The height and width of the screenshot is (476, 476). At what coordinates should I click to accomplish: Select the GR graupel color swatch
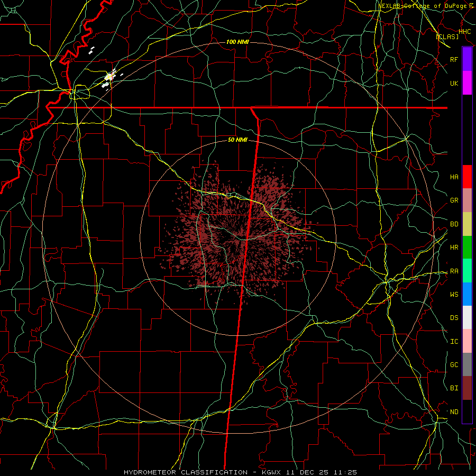(x=467, y=200)
